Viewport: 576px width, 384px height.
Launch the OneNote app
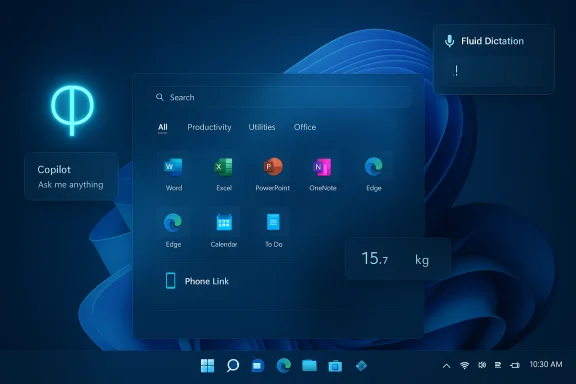[x=322, y=167]
